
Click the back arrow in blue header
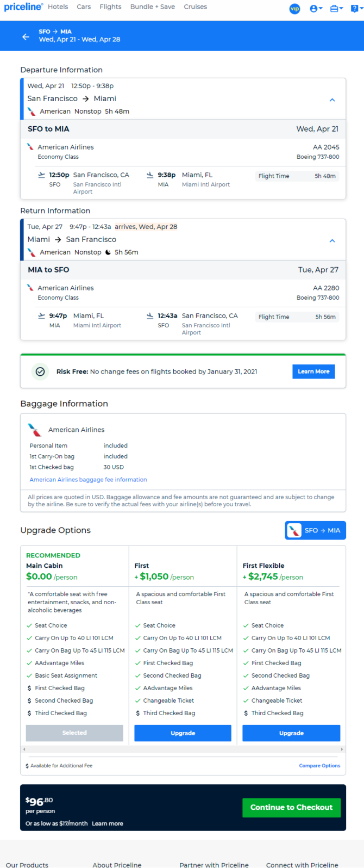(26, 36)
